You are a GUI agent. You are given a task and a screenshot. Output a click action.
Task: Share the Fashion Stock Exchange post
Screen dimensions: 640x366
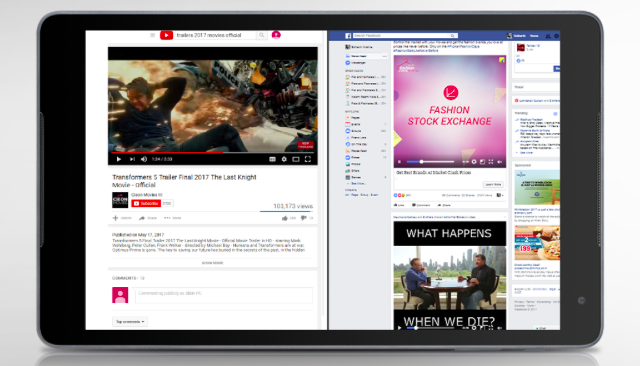(x=444, y=205)
